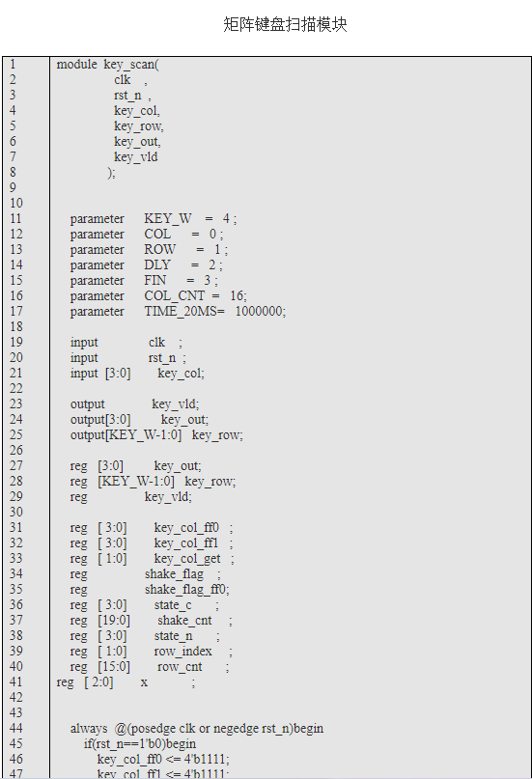Click the key_col_ff1 register declaration
The width and height of the screenshot is (532, 779).
(x=152, y=543)
